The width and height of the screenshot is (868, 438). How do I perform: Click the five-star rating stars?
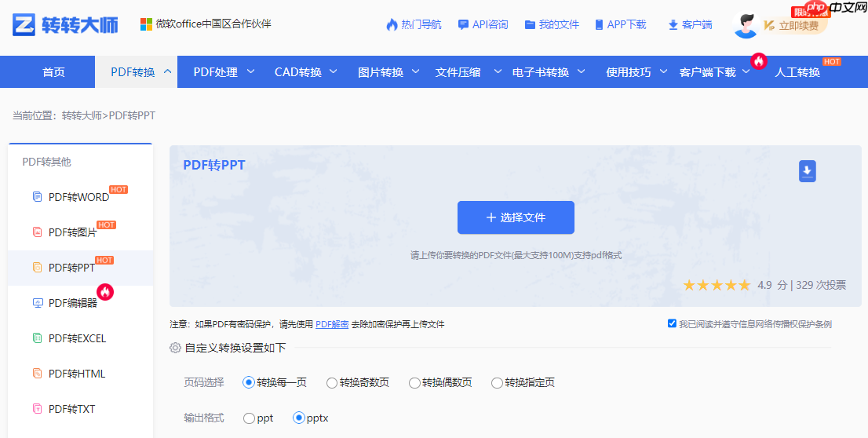pos(717,285)
